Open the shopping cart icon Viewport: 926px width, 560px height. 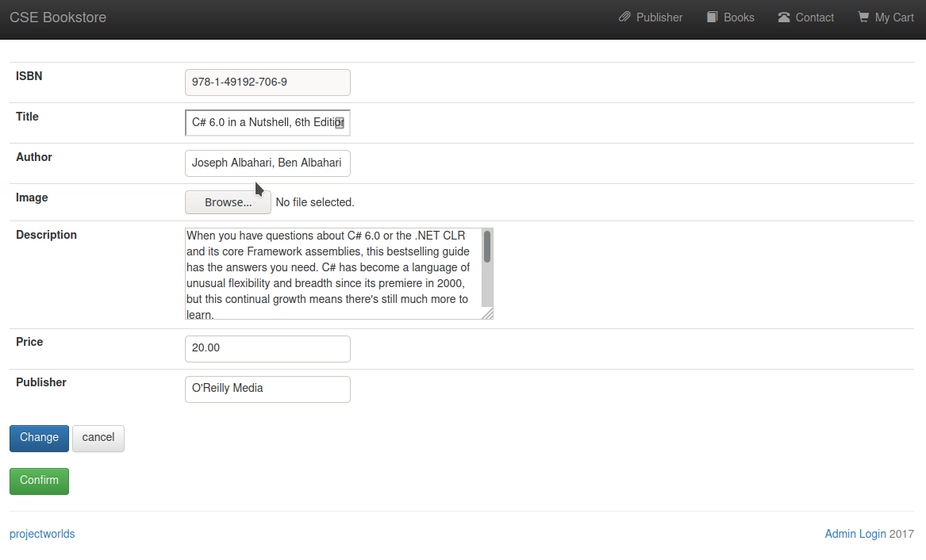point(863,17)
